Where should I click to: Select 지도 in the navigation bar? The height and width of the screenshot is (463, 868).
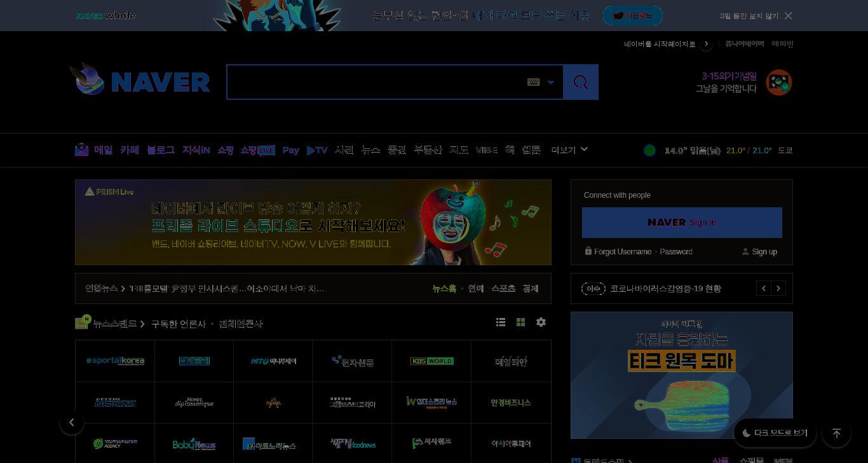click(x=459, y=150)
